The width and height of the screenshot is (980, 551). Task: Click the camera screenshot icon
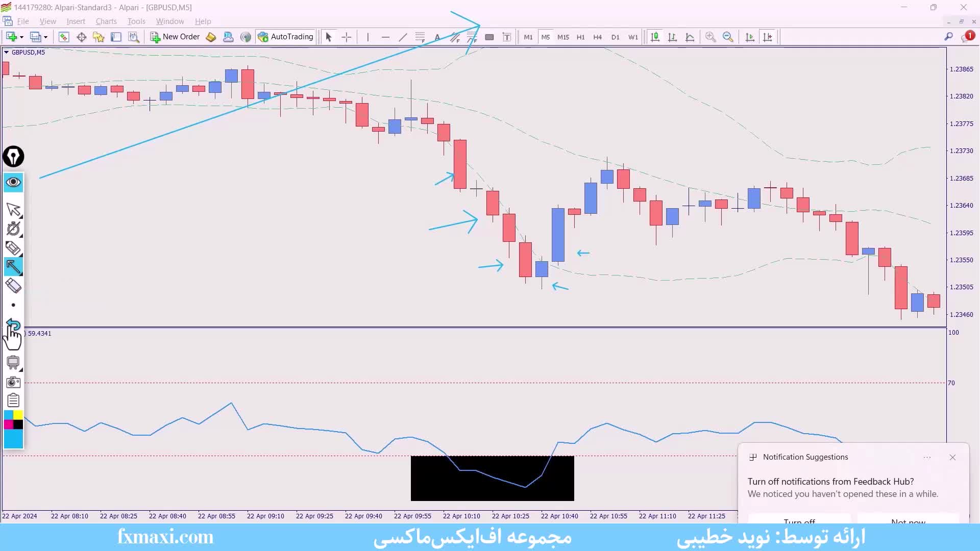click(x=13, y=382)
